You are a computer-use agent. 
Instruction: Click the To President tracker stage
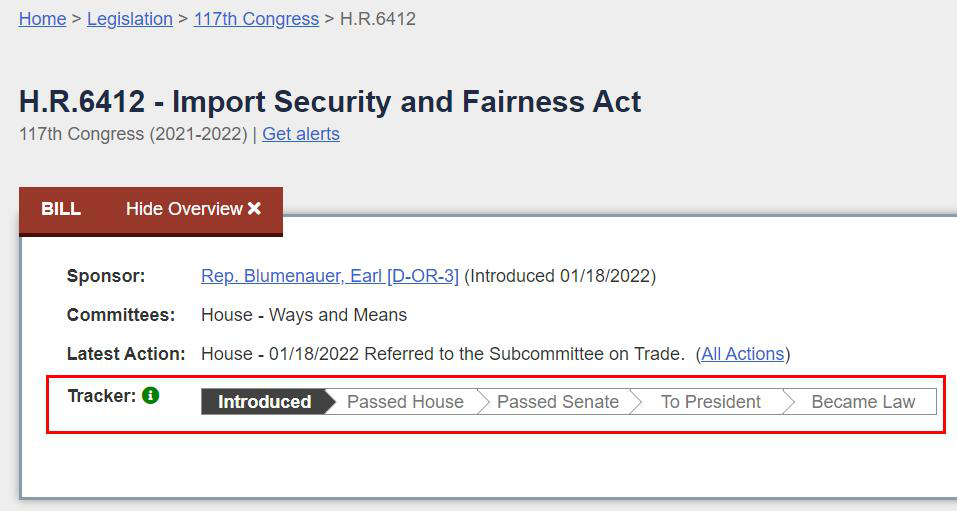tap(710, 402)
